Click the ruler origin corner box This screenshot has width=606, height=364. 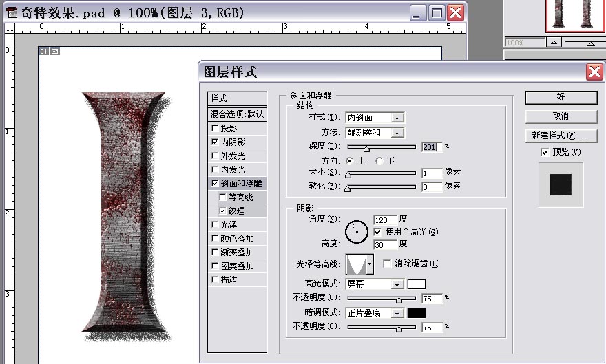pyautogui.click(x=9, y=28)
